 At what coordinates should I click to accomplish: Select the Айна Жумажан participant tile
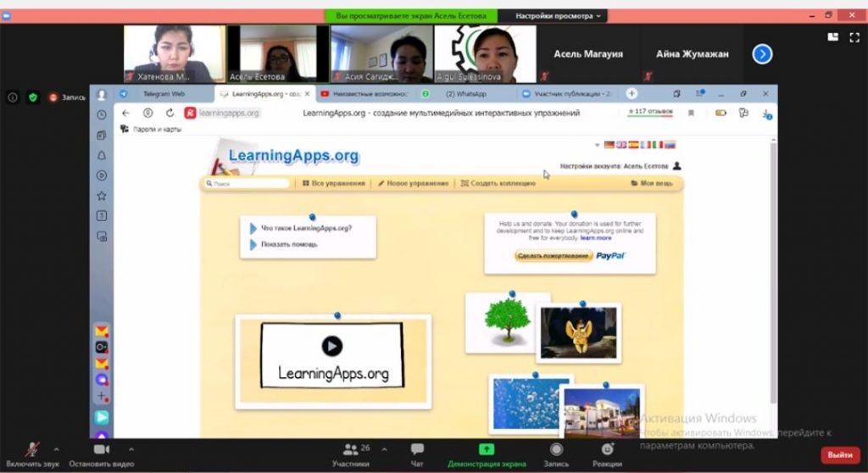(692, 53)
